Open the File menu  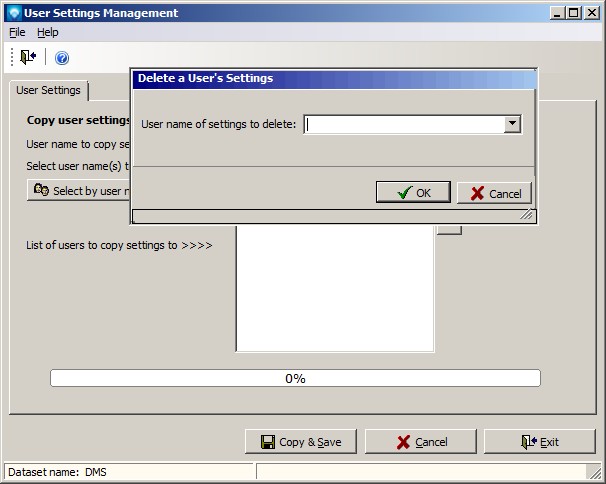tap(17, 32)
